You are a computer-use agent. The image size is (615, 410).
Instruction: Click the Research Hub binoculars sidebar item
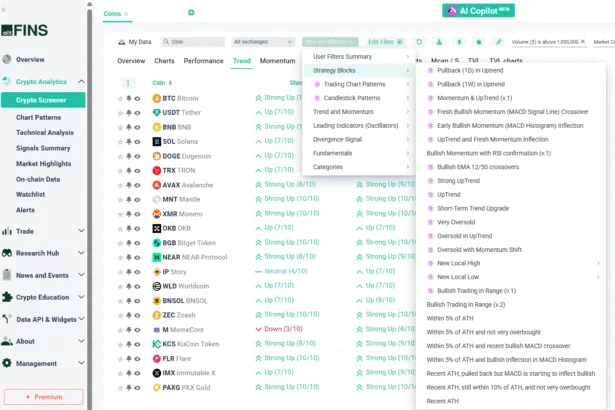point(44,253)
